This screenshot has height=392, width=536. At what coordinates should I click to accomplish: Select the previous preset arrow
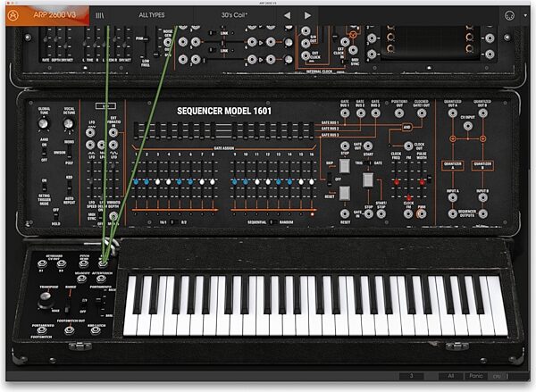(x=287, y=15)
